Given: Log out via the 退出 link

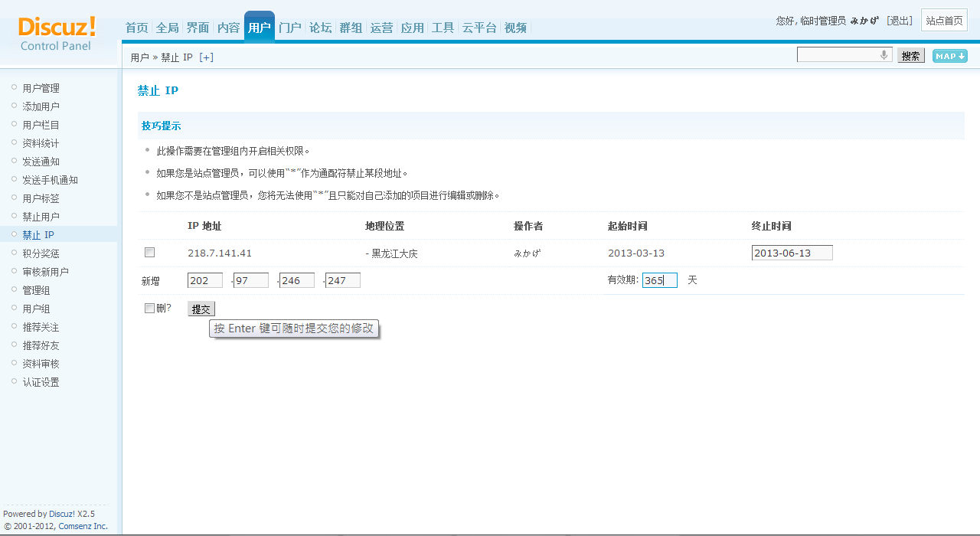Looking at the screenshot, I should coord(900,21).
